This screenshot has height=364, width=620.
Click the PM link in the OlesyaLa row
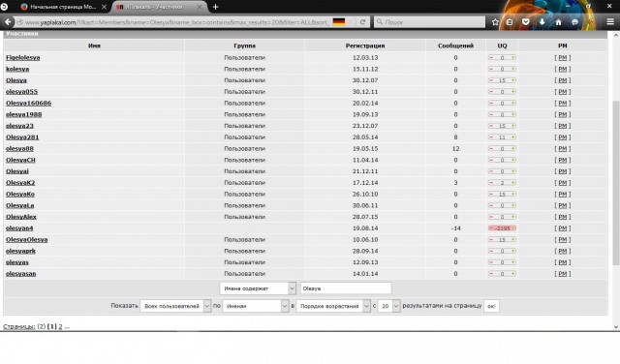(x=563, y=205)
